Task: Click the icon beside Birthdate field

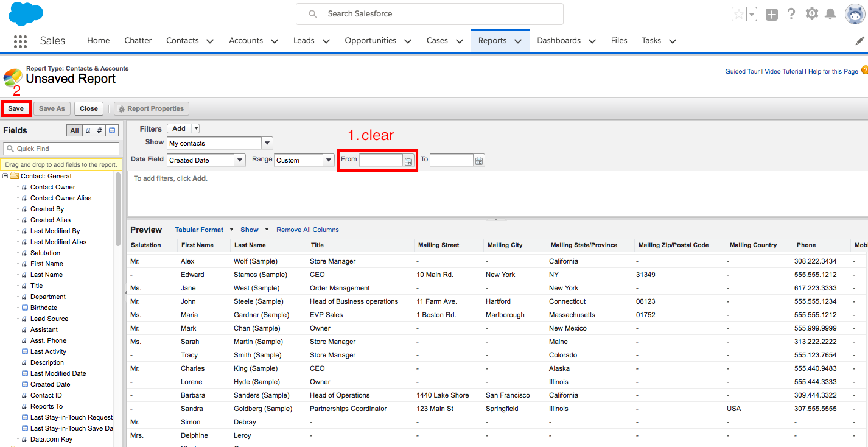Action: tap(24, 308)
